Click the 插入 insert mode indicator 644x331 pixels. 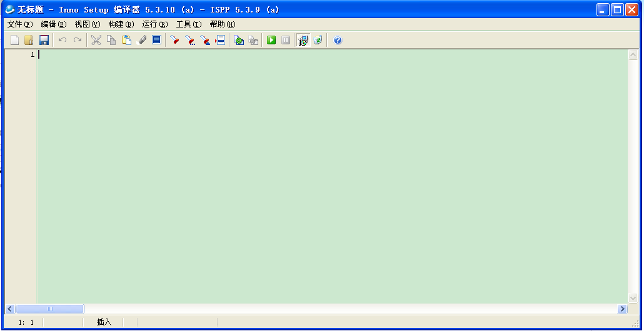point(104,322)
